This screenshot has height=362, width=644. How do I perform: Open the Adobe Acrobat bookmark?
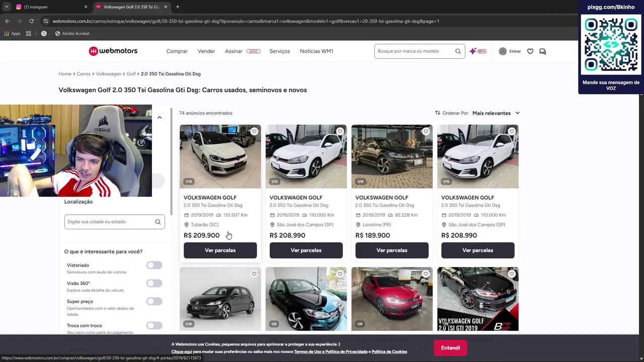[72, 33]
